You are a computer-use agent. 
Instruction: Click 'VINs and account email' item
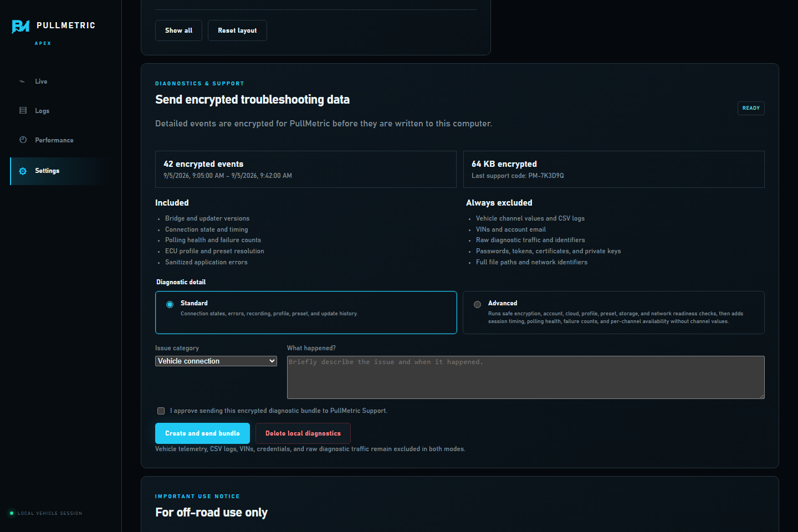click(x=511, y=229)
